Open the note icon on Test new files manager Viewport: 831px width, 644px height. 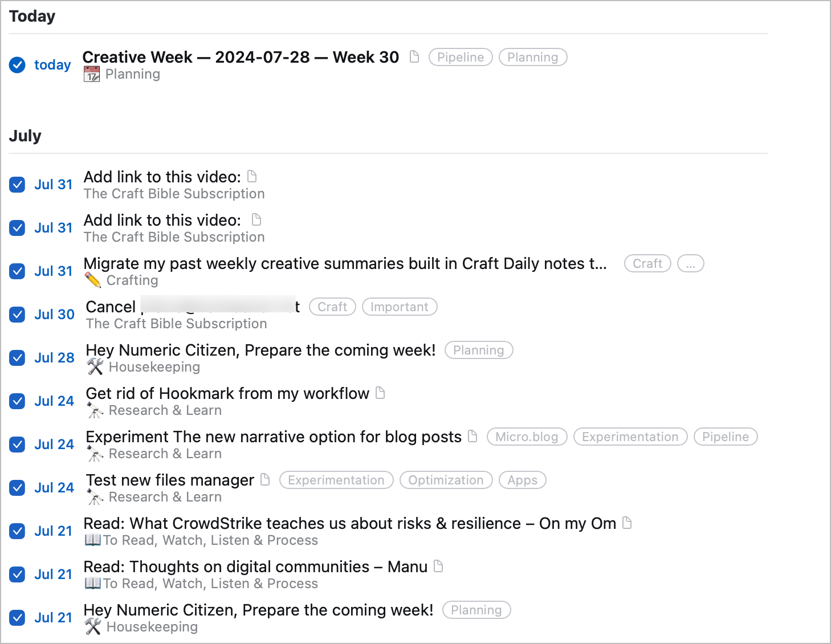tap(264, 480)
